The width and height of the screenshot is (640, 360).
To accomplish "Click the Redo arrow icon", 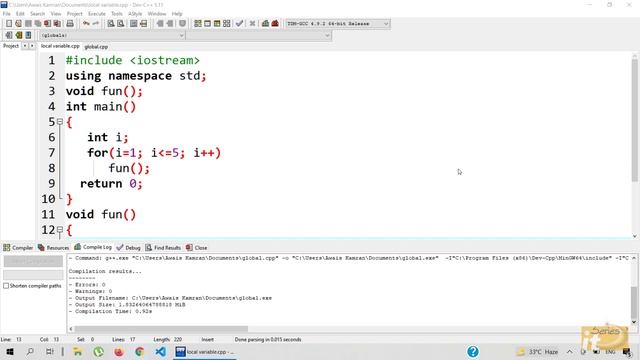I will [x=96, y=24].
